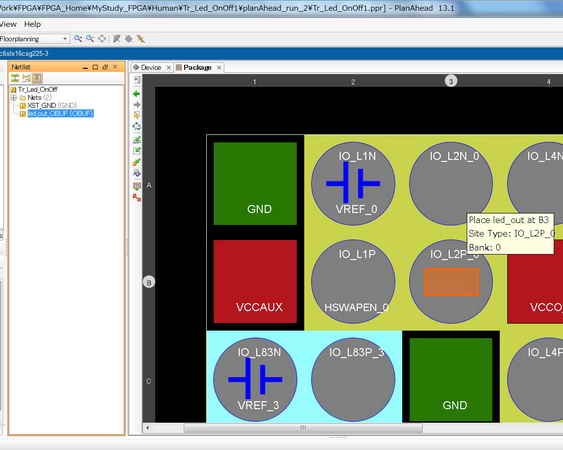This screenshot has width=563, height=450.
Task: Click highlighted row B label marker
Action: (149, 282)
